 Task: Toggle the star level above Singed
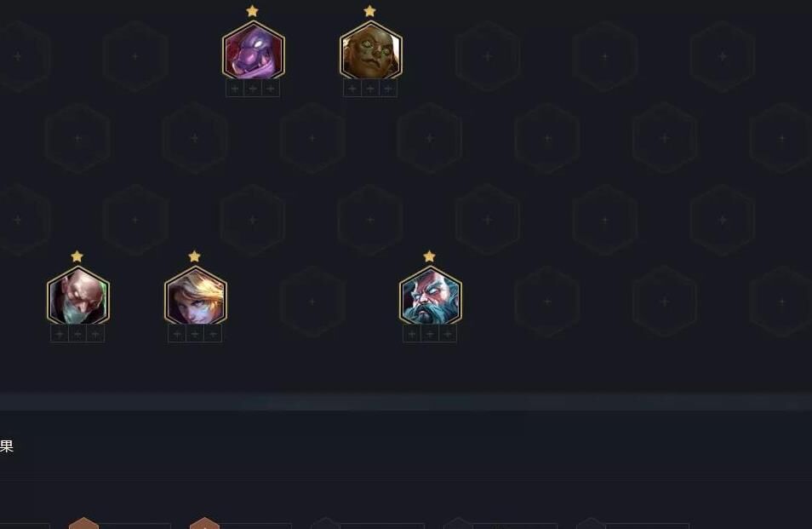point(77,256)
